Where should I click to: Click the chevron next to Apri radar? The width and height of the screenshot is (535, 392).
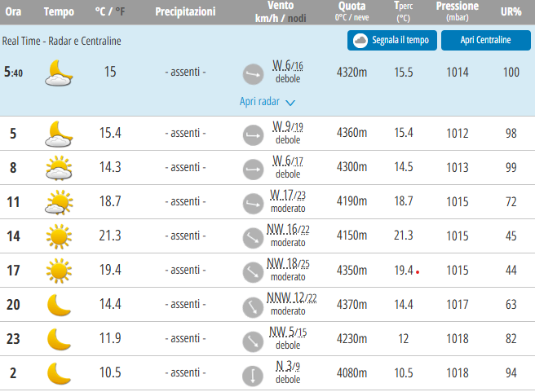click(x=290, y=103)
